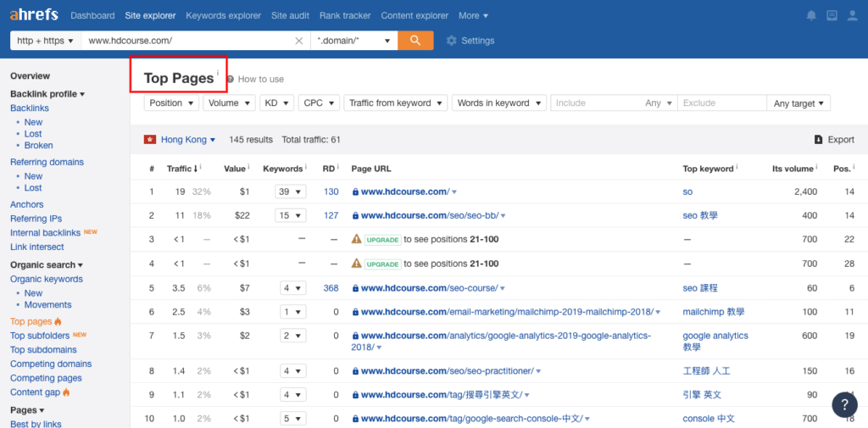
Task: Open the Hong Kong country selector
Action: [187, 140]
